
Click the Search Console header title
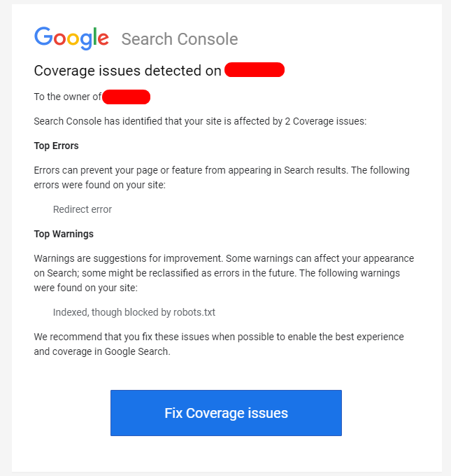[180, 39]
